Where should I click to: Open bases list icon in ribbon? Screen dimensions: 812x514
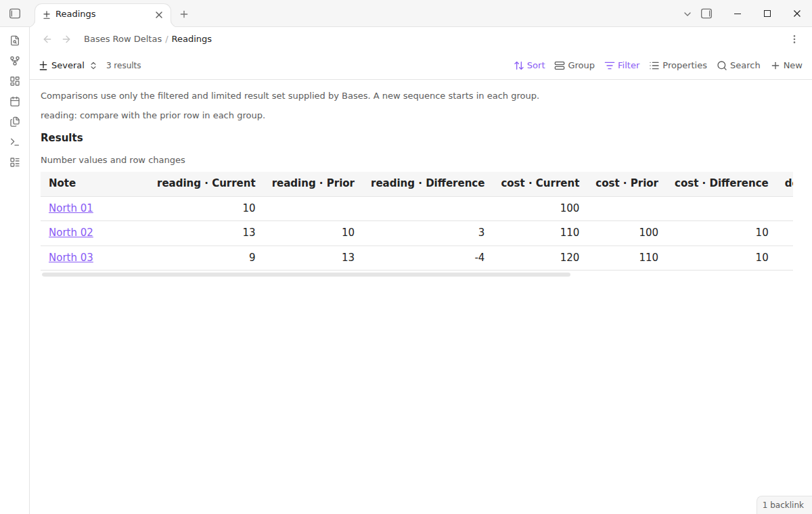point(15,162)
